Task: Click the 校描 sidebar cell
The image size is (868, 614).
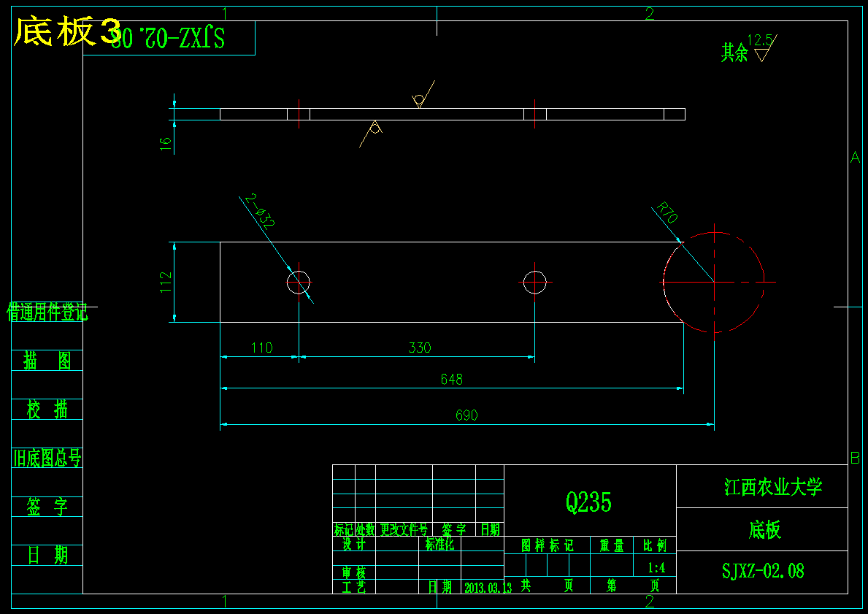Action: (47, 410)
